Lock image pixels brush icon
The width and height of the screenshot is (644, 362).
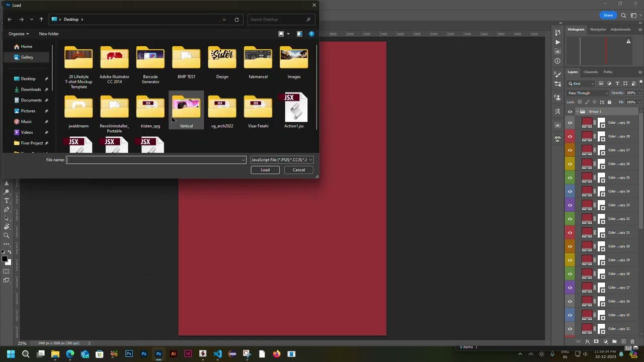tap(587, 102)
